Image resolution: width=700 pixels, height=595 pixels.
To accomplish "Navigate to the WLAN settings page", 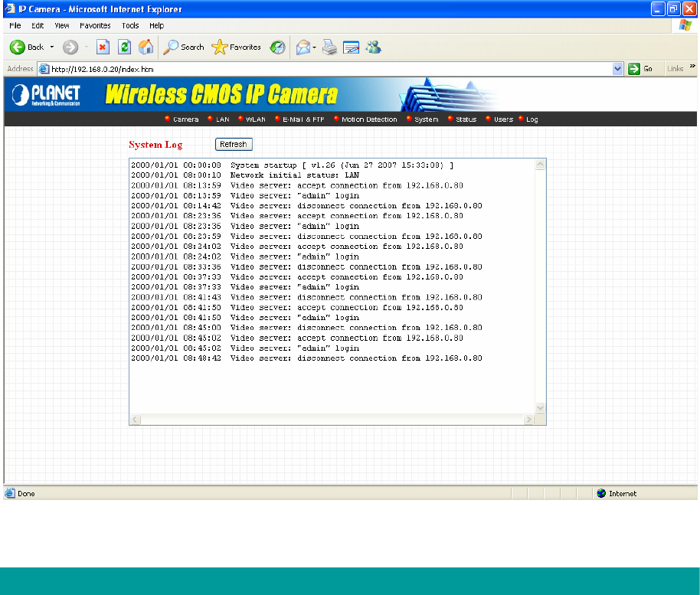I will point(254,119).
